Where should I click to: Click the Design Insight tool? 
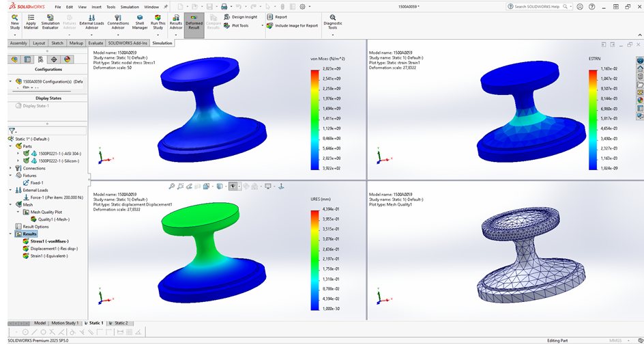(x=241, y=17)
